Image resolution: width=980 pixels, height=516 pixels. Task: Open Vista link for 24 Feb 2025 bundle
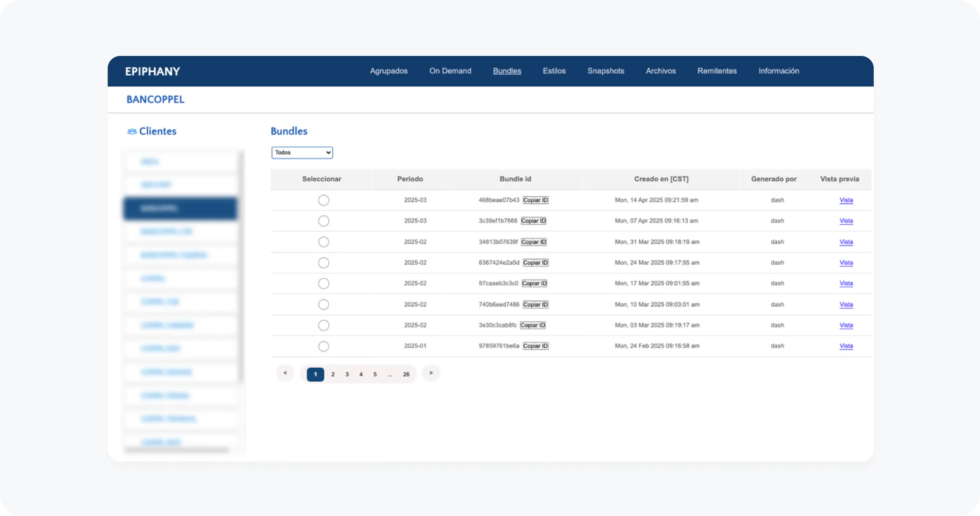846,346
